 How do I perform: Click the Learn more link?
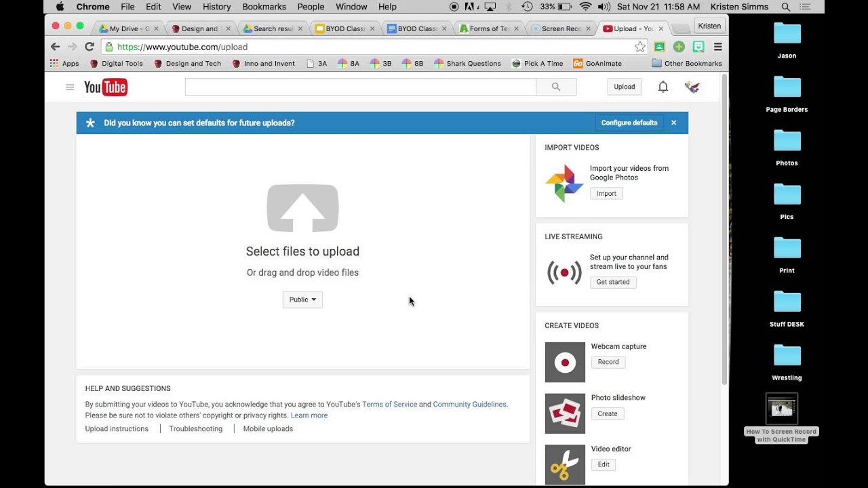point(309,415)
